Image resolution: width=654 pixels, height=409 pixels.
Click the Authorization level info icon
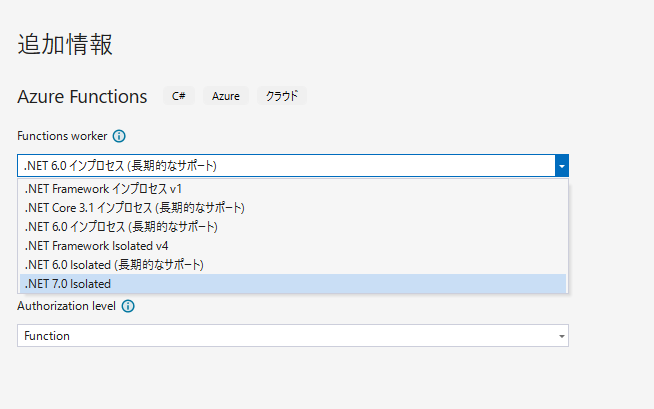[128, 306]
